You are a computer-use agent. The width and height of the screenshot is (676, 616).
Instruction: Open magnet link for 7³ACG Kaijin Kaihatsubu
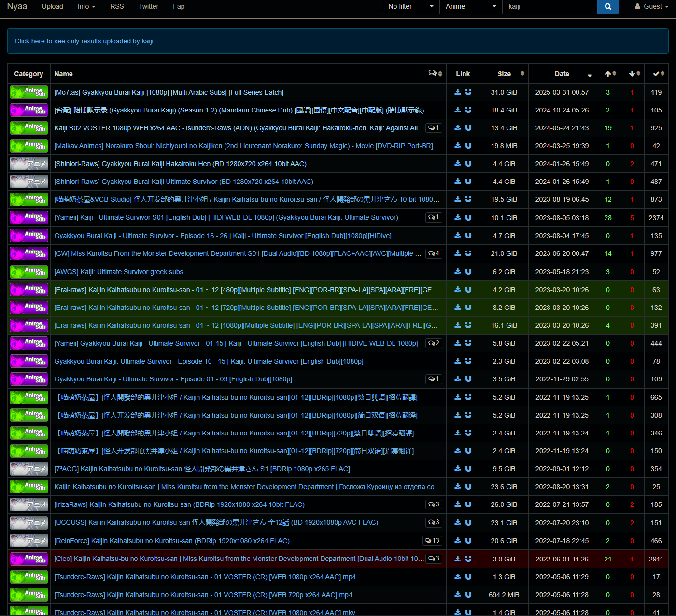coord(468,469)
